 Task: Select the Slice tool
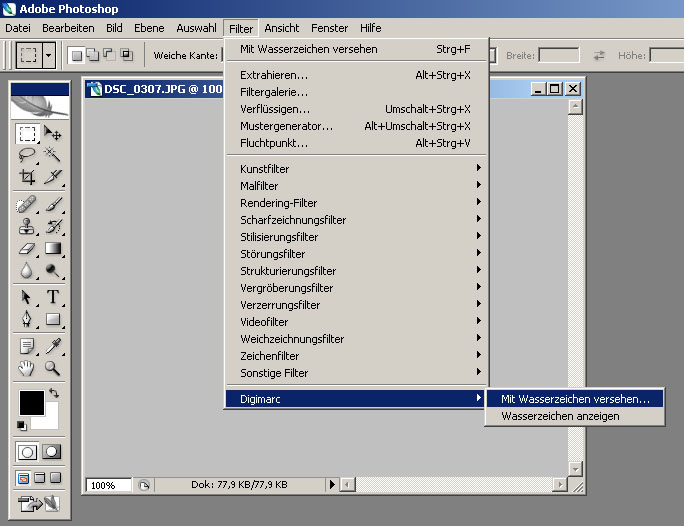pos(52,177)
